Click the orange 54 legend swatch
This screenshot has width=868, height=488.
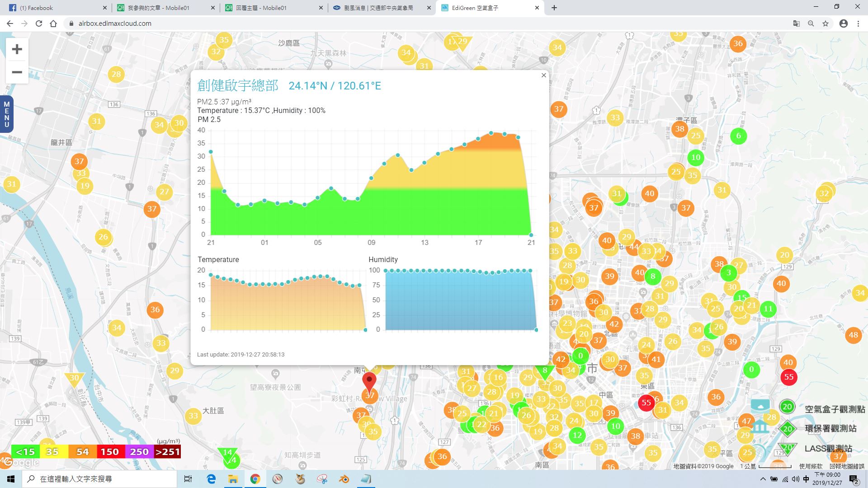pos(82,452)
